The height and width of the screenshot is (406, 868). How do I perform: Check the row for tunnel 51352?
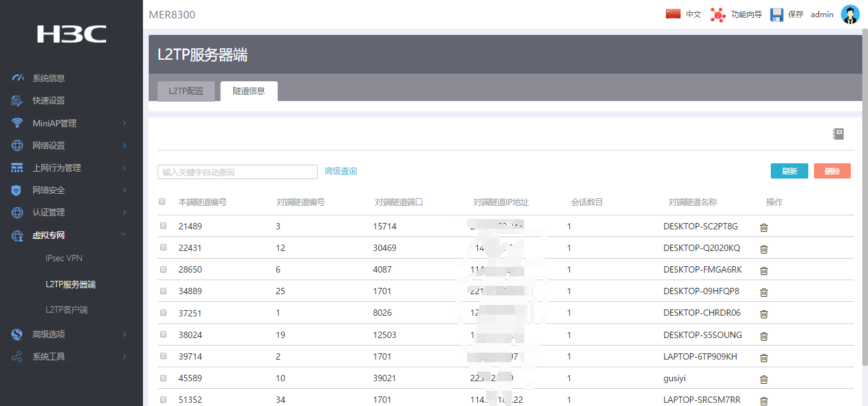(163, 400)
